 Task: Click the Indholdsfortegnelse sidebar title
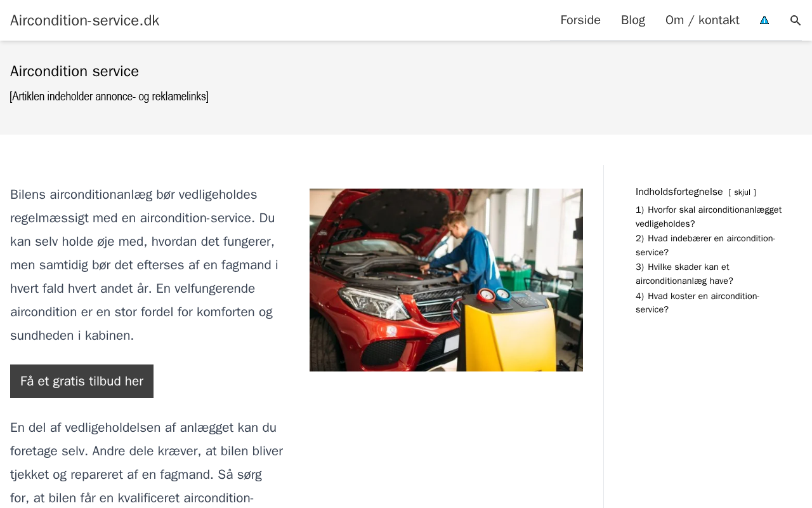(679, 192)
